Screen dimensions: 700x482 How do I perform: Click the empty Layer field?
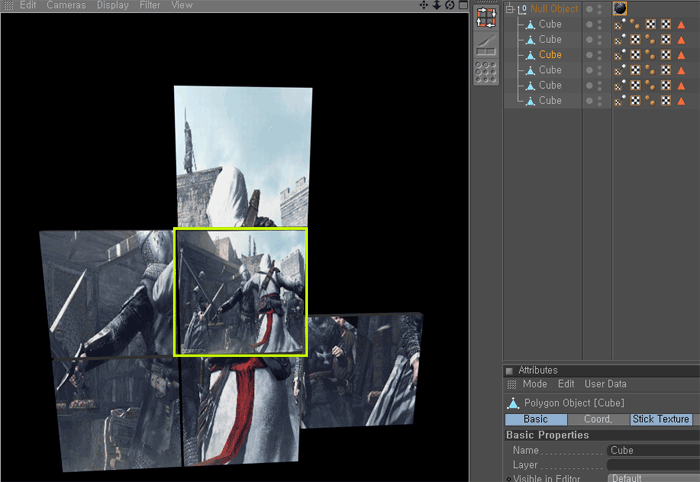point(653,465)
